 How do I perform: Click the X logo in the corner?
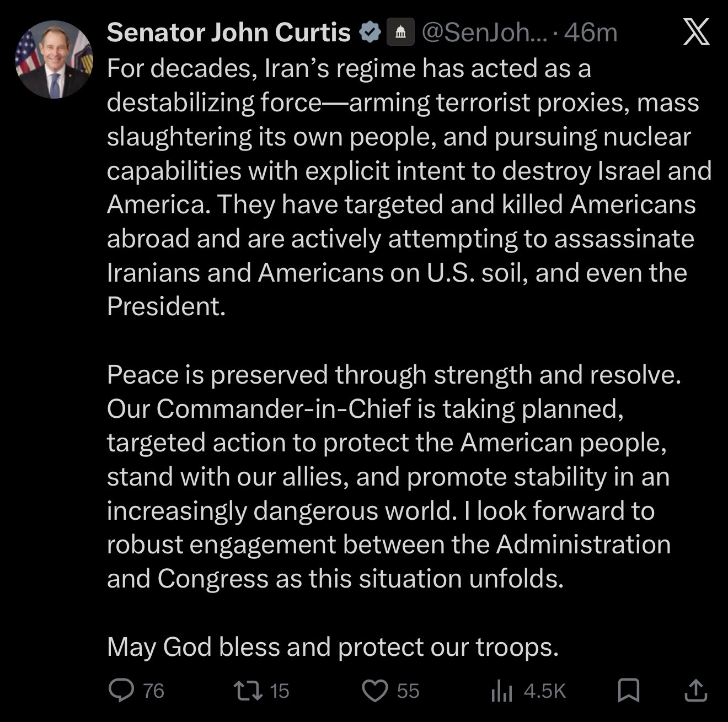(x=696, y=32)
